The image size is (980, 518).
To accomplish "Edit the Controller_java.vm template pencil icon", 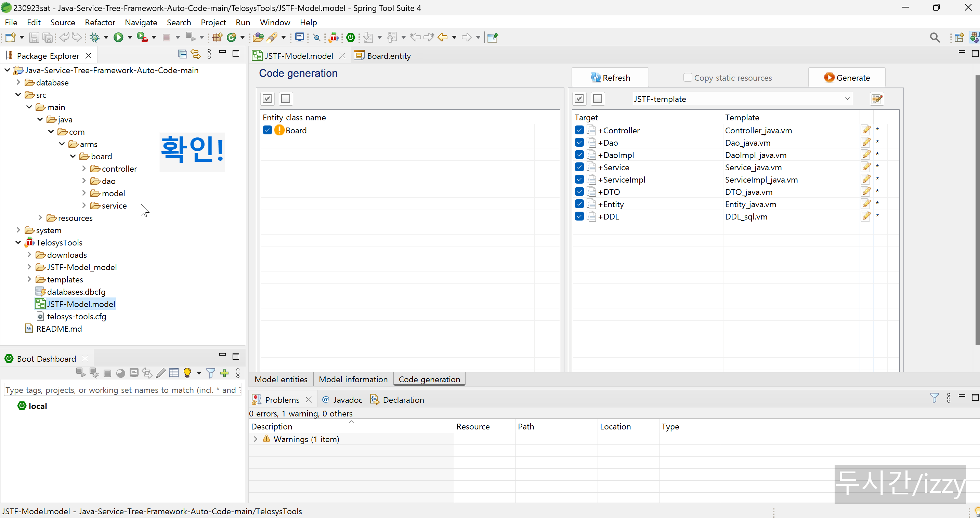I will click(866, 130).
